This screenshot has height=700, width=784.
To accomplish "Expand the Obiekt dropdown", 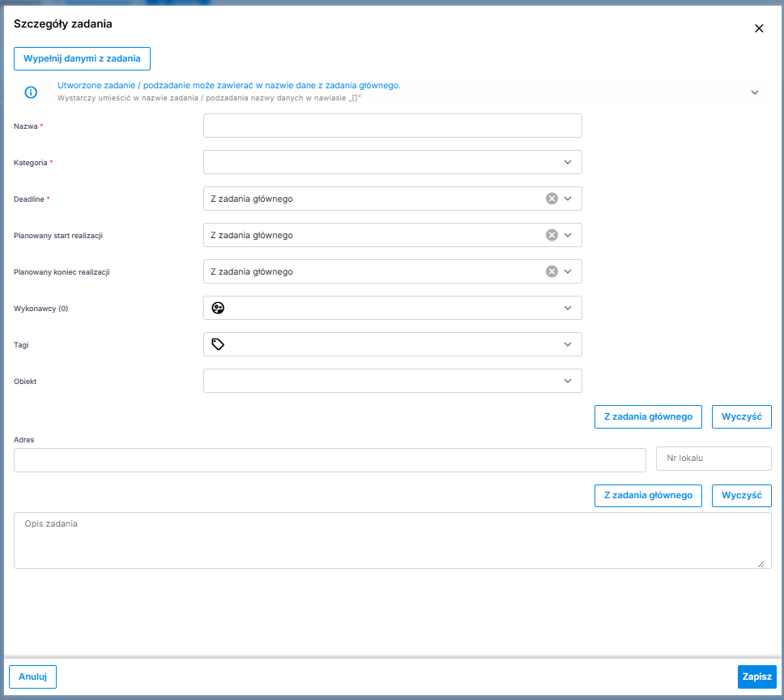I will 567,381.
